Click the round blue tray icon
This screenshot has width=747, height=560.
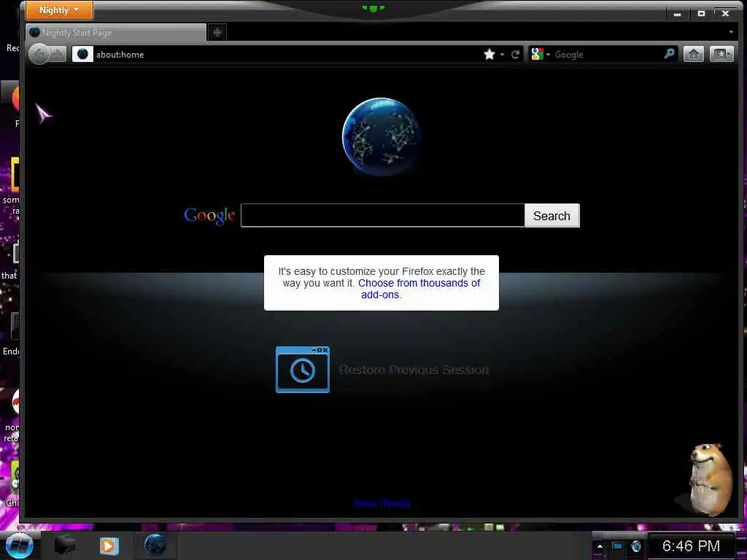click(636, 547)
